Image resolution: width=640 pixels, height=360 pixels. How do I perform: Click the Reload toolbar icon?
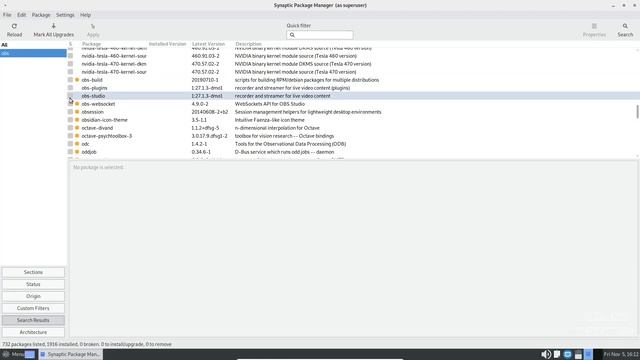click(14, 26)
